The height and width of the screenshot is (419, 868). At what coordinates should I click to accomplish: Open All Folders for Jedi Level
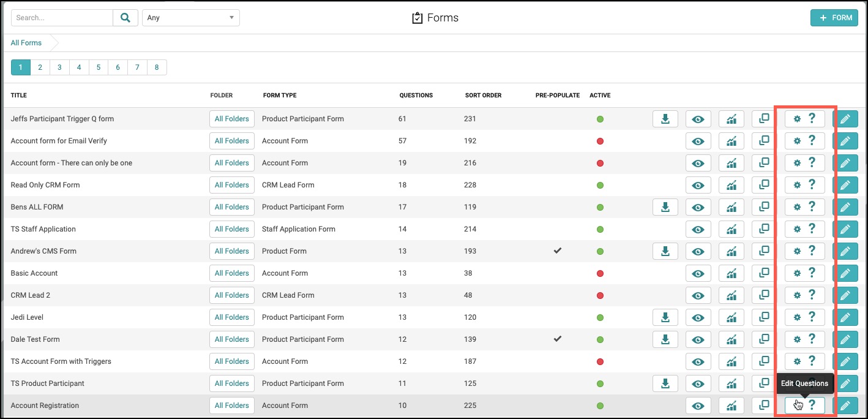[232, 317]
